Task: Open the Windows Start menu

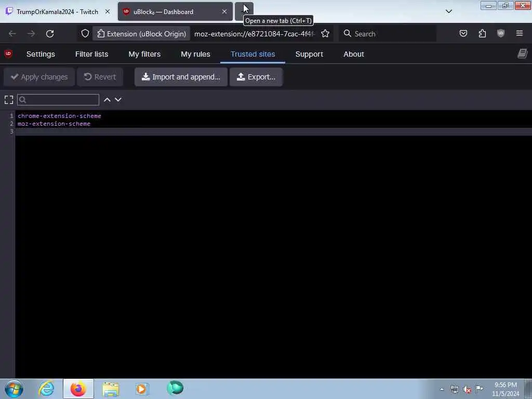Action: click(14, 389)
